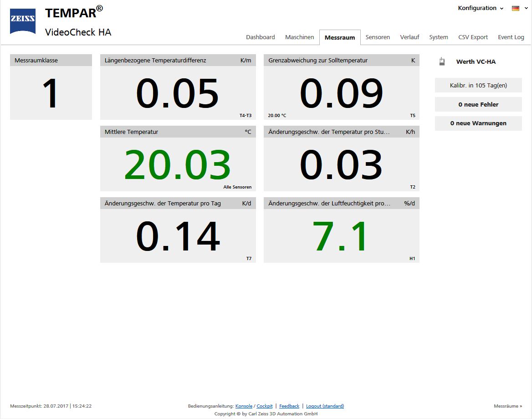Expand the Konfiguration dropdown
Screen dimensions: 532x419
(x=481, y=8)
